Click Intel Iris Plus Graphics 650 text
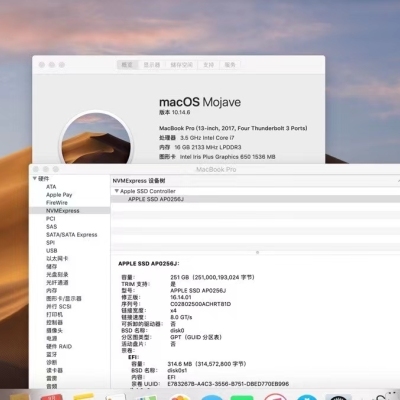 pos(228,157)
